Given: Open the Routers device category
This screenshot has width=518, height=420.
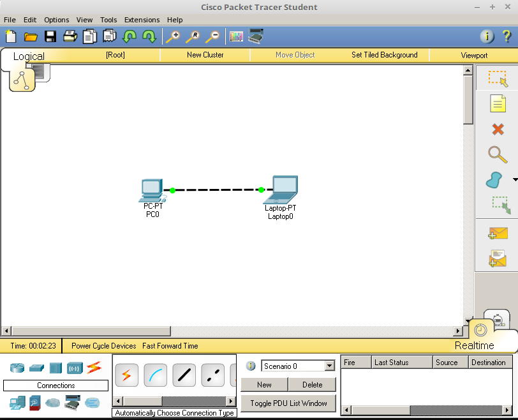Looking at the screenshot, I should 16,367.
